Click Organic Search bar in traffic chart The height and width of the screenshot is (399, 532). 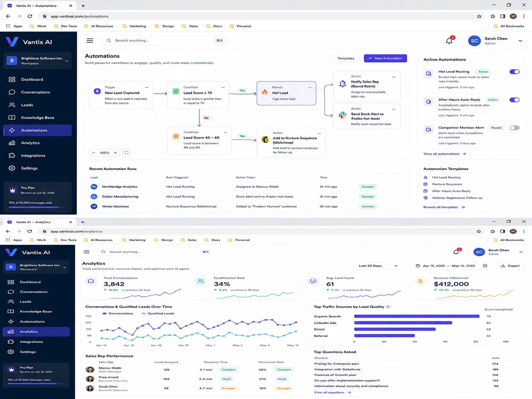click(x=417, y=316)
